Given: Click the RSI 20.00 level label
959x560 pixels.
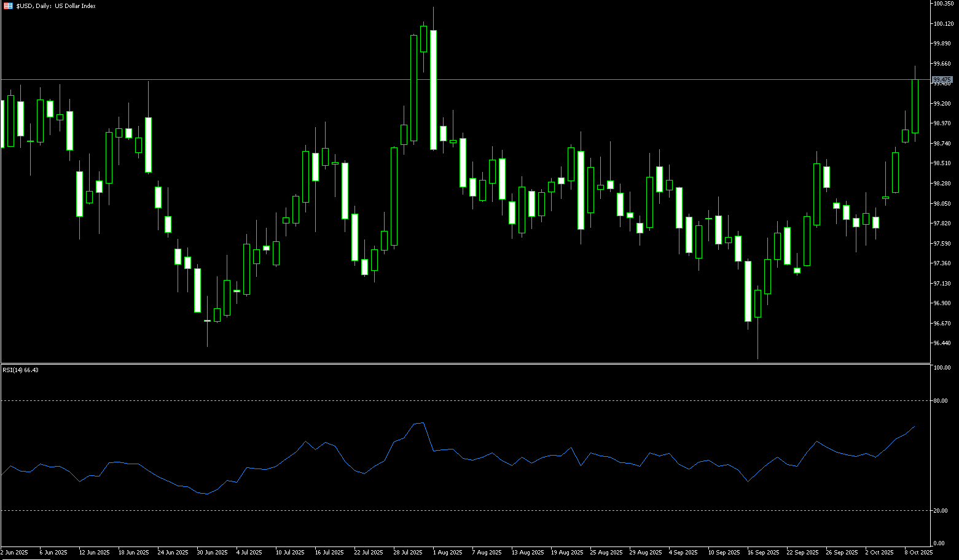Looking at the screenshot, I should [x=940, y=511].
